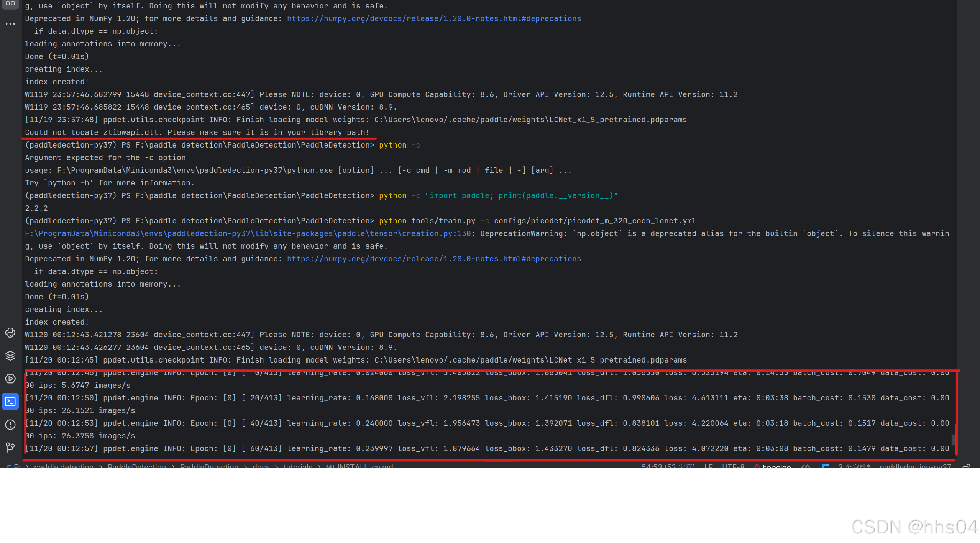The height and width of the screenshot is (543, 980).
Task: Open the paddledection-py37 interpreter selector
Action: 915,466
